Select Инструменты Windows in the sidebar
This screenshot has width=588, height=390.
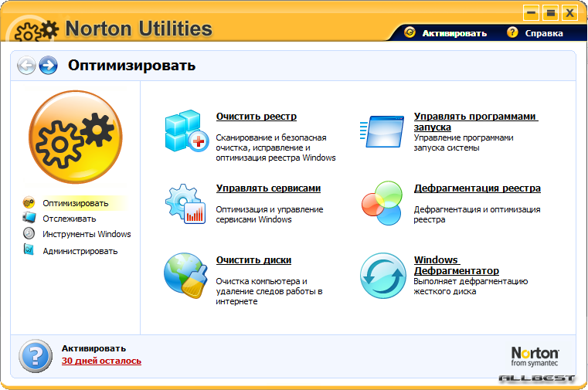87,234
